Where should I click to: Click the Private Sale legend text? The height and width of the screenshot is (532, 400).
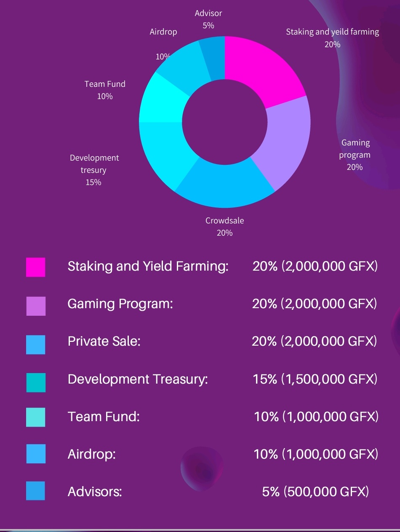click(104, 341)
